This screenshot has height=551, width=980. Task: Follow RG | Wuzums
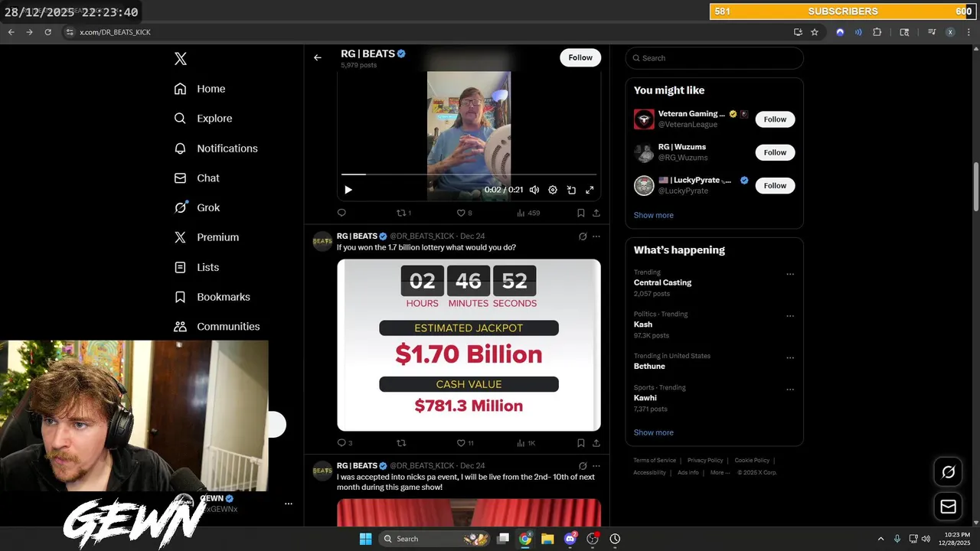click(x=775, y=152)
